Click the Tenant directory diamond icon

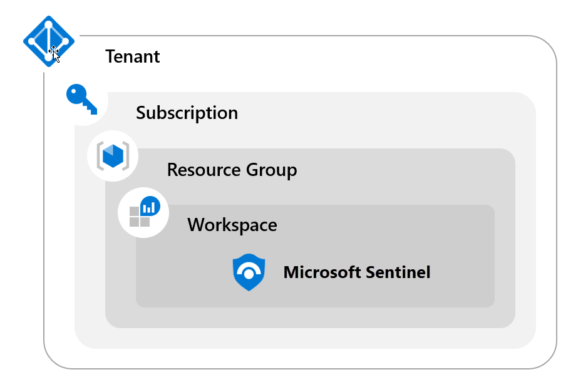coord(49,41)
